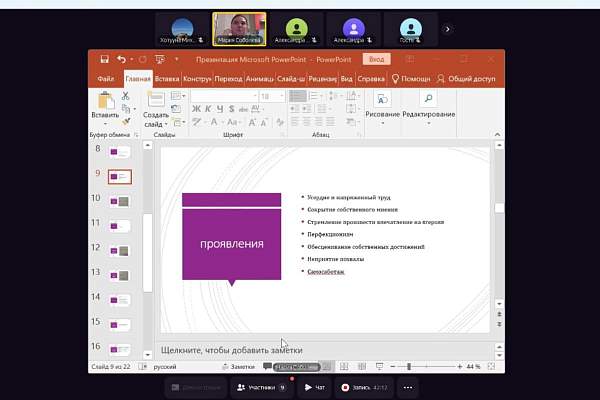Zoom in with the plus button
The height and width of the screenshot is (400, 600).
click(x=460, y=367)
